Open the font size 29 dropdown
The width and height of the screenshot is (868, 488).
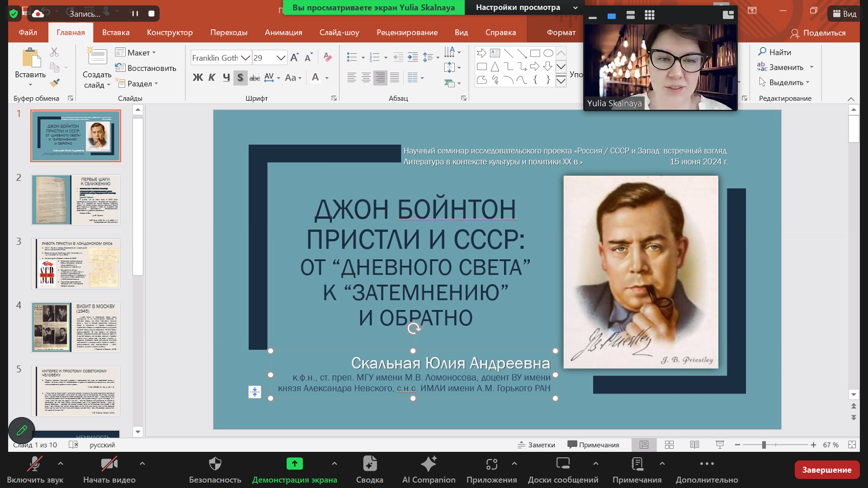(x=281, y=58)
